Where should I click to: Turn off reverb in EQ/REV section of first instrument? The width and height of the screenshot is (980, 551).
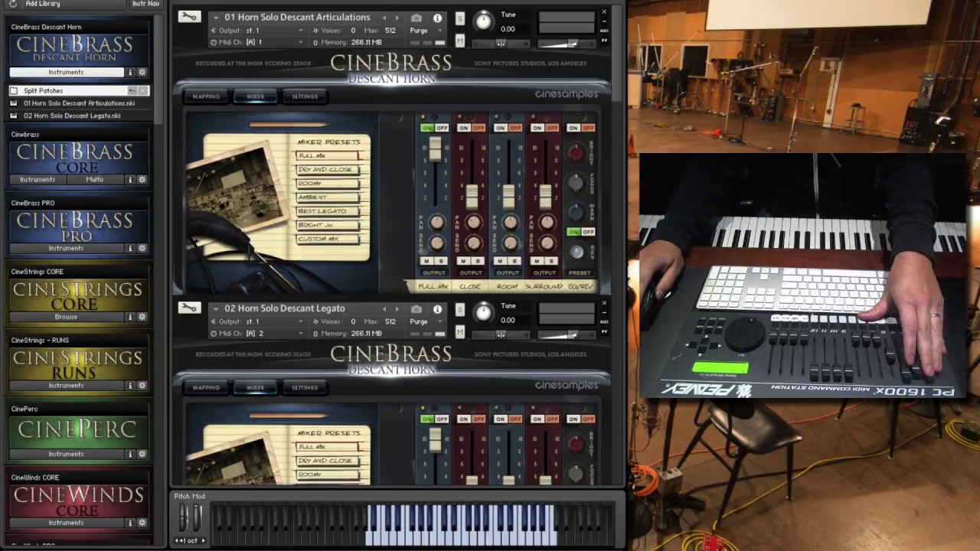[x=588, y=232]
